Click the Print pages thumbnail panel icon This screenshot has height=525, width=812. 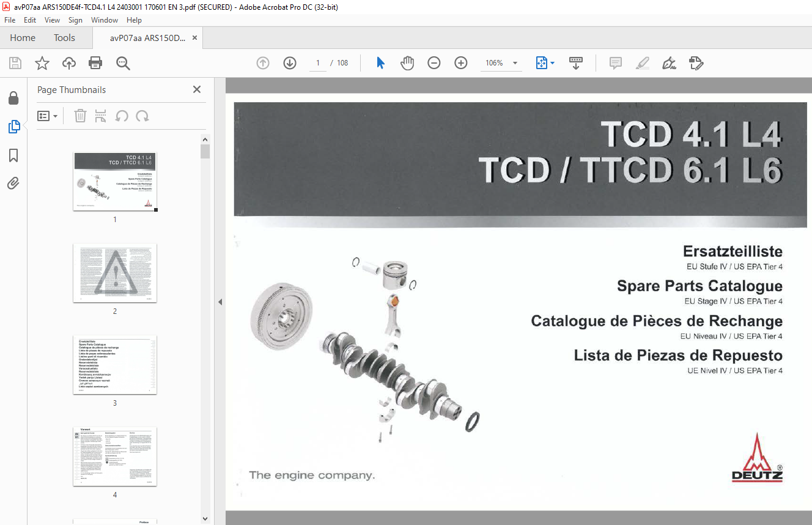101,116
